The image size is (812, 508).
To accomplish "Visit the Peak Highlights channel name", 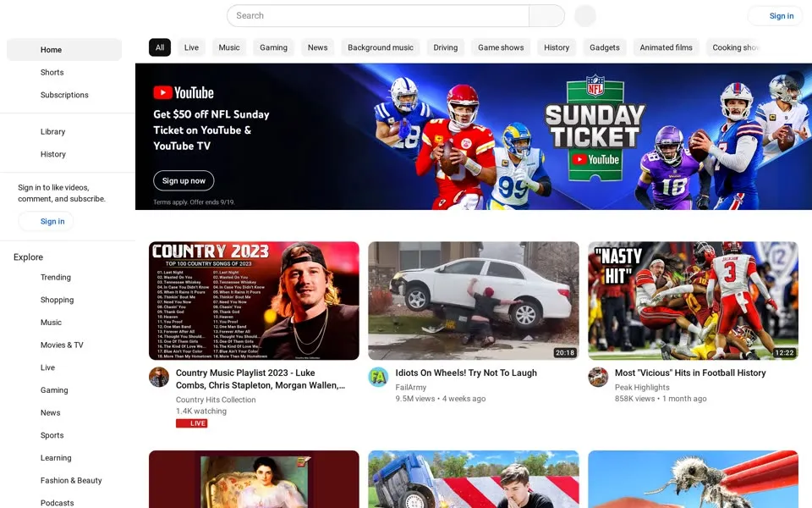I will (642, 387).
